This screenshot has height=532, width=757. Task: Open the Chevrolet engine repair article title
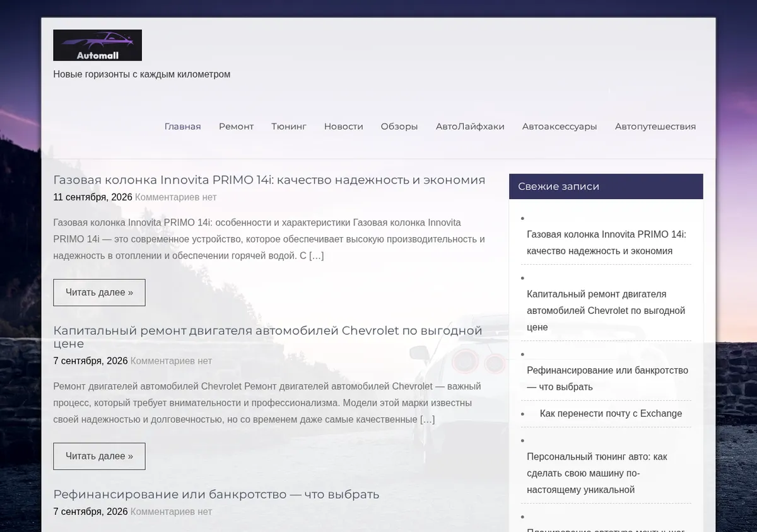point(267,337)
